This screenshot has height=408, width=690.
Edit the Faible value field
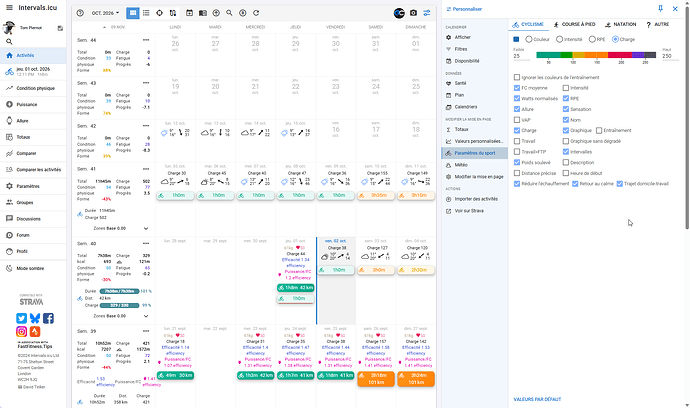(521, 56)
